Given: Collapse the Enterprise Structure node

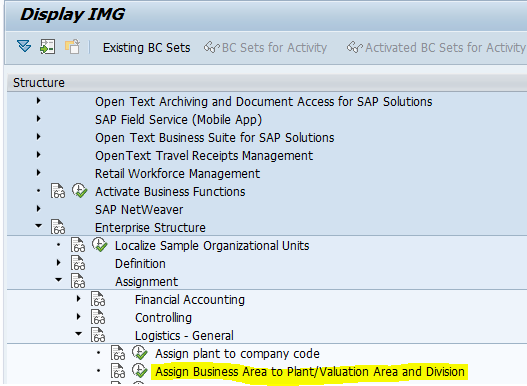Looking at the screenshot, I should point(39,226).
